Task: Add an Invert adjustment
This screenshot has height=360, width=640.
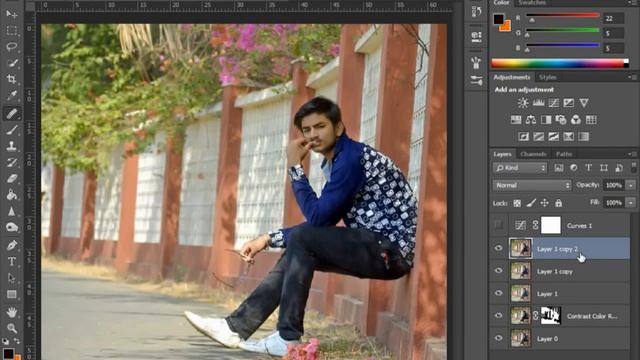Action: coord(524,136)
